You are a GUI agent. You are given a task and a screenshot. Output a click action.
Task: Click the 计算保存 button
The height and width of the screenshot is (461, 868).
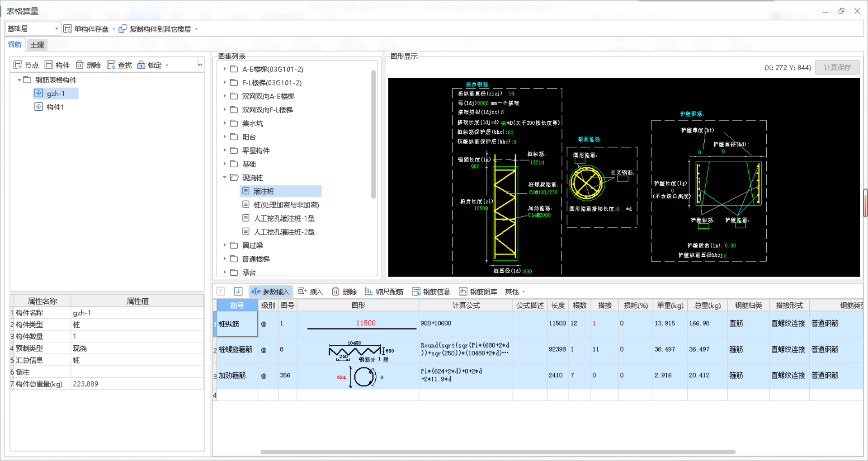(x=837, y=67)
